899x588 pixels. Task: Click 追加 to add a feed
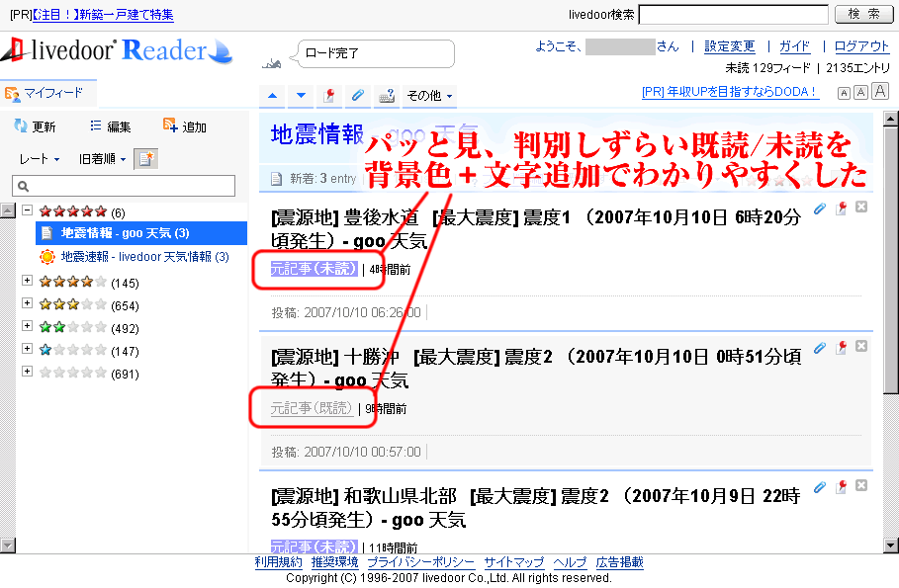[185, 126]
